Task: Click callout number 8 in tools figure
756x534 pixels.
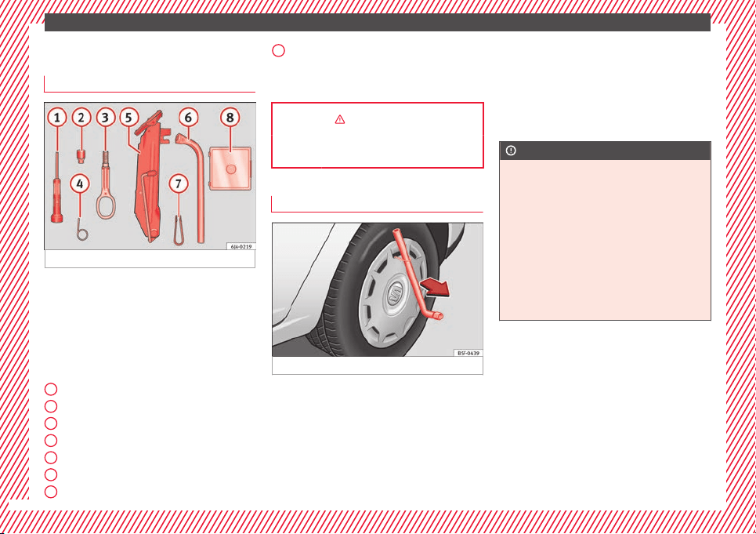Action: coord(230,117)
